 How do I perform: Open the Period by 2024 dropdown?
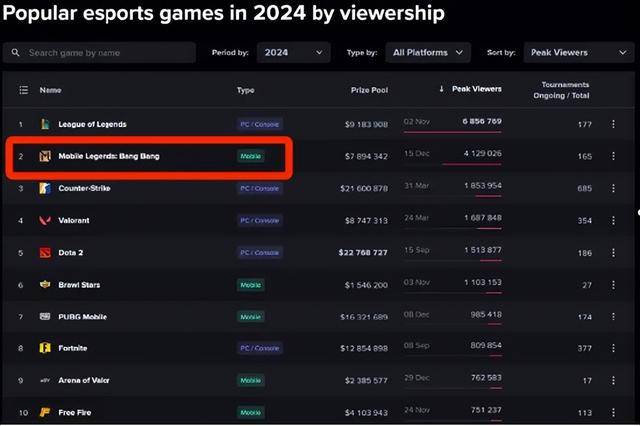coord(293,53)
